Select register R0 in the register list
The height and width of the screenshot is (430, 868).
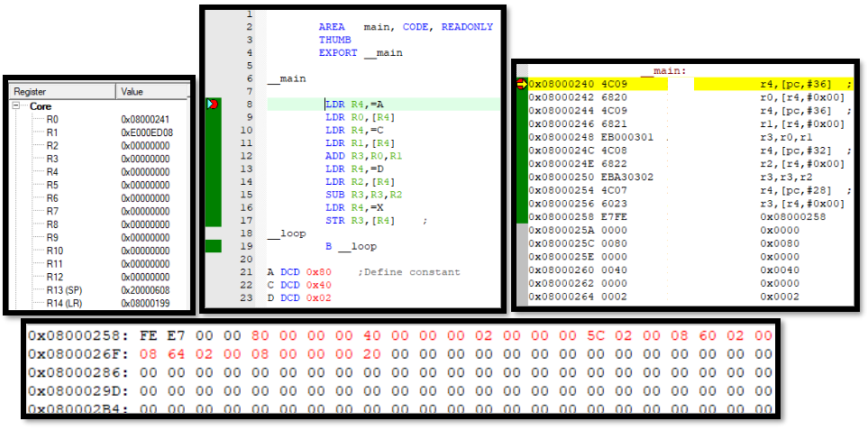52,120
